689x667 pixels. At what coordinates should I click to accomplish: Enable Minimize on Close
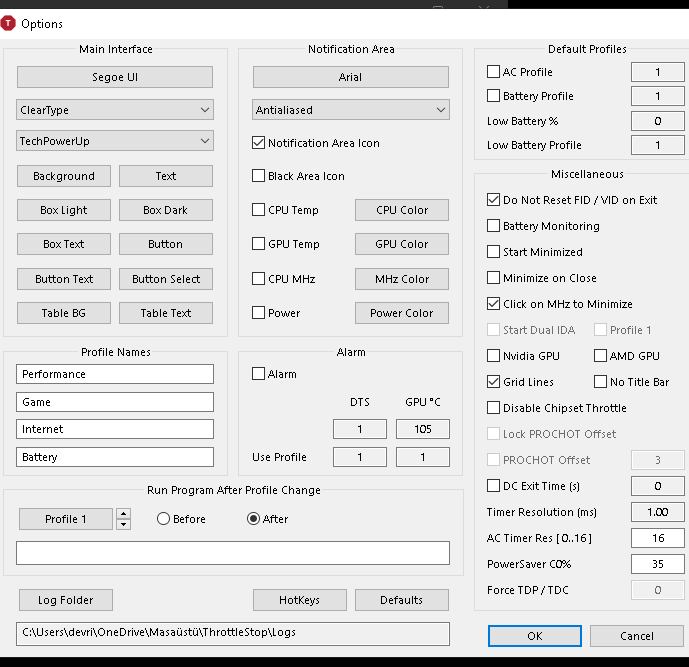493,278
